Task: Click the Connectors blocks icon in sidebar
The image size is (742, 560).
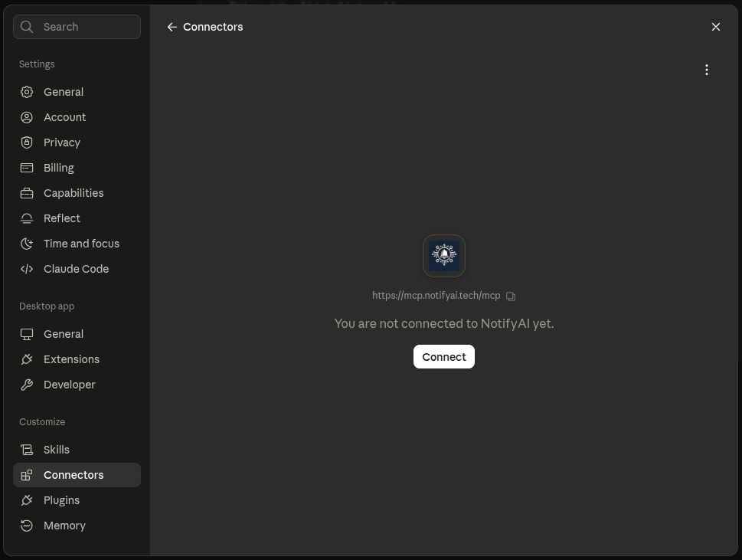Action: click(x=27, y=475)
